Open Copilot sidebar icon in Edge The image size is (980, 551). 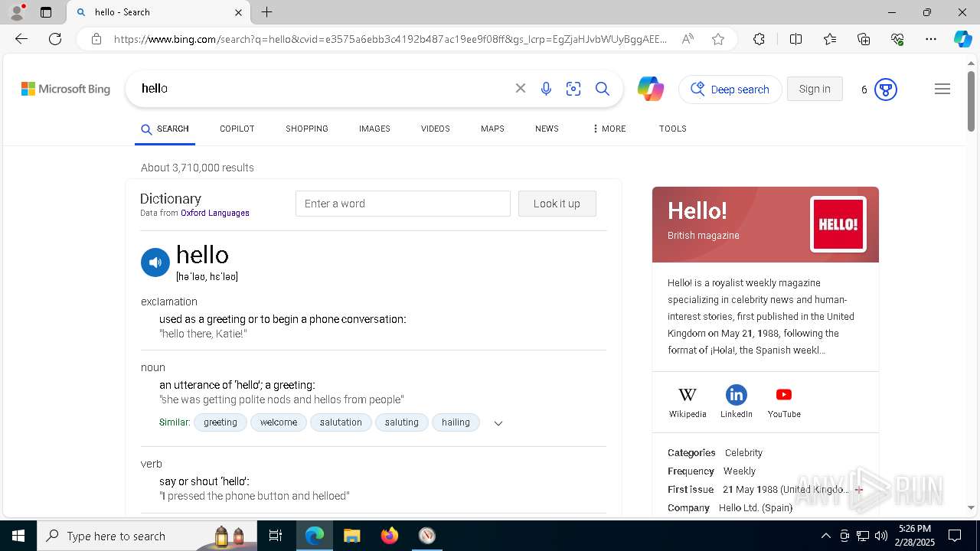coord(962,39)
